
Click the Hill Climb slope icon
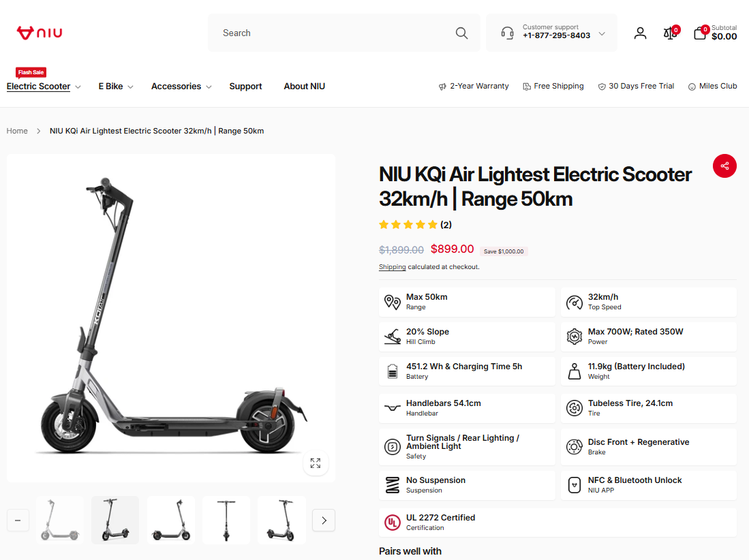(x=392, y=337)
